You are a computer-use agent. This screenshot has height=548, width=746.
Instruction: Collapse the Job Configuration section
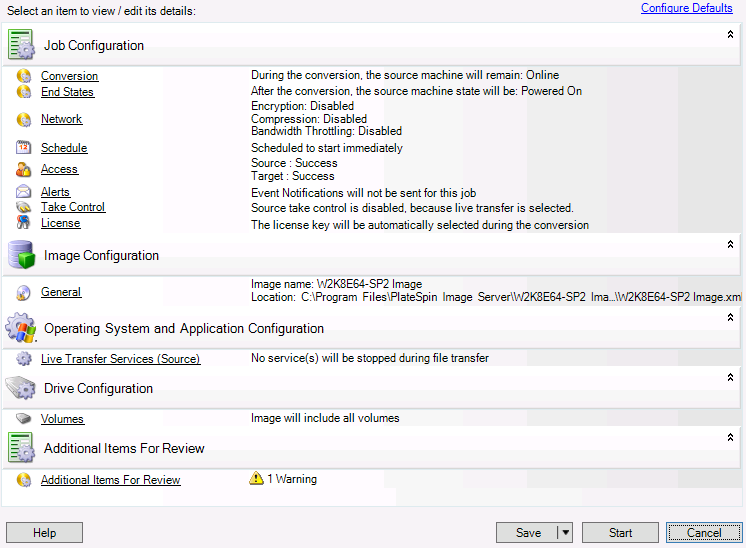tap(730, 34)
